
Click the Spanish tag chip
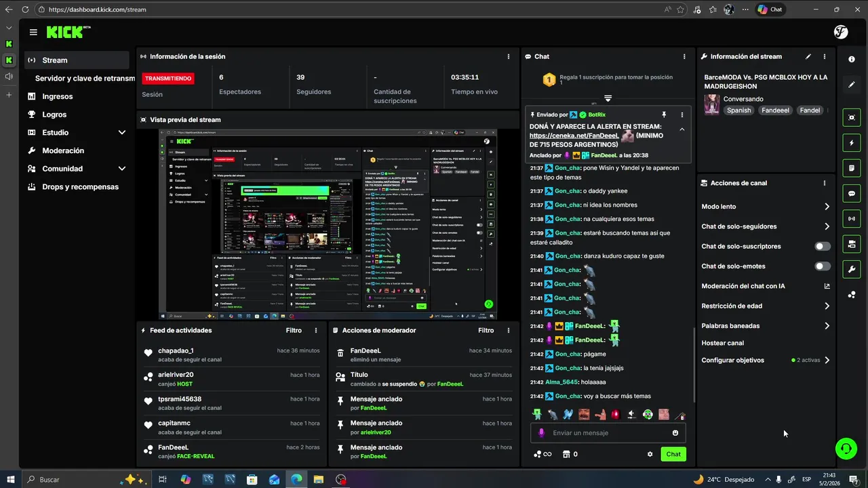[x=738, y=110]
